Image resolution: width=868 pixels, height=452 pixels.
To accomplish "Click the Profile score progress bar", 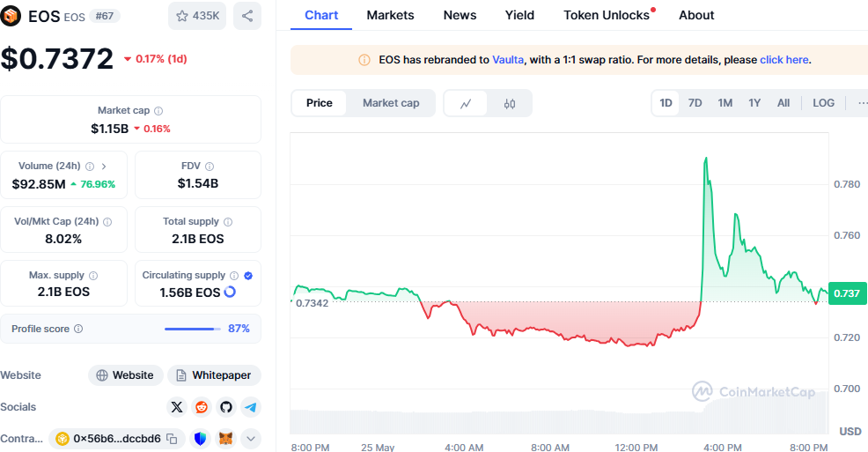I will click(192, 329).
